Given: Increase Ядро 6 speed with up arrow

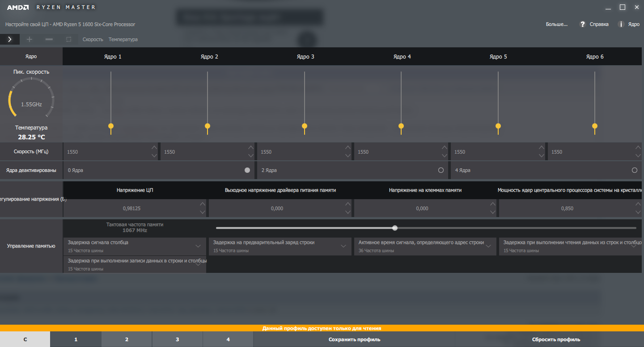Looking at the screenshot, I should tap(638, 147).
